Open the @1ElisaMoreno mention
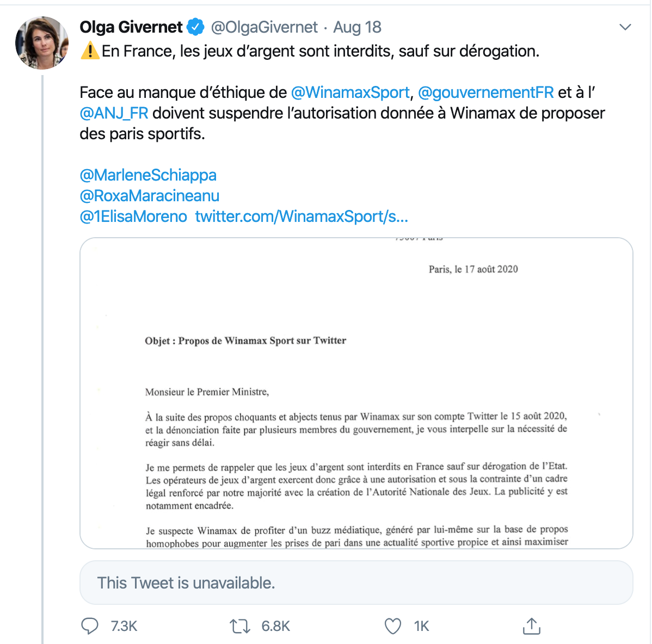The width and height of the screenshot is (652, 644). (133, 216)
